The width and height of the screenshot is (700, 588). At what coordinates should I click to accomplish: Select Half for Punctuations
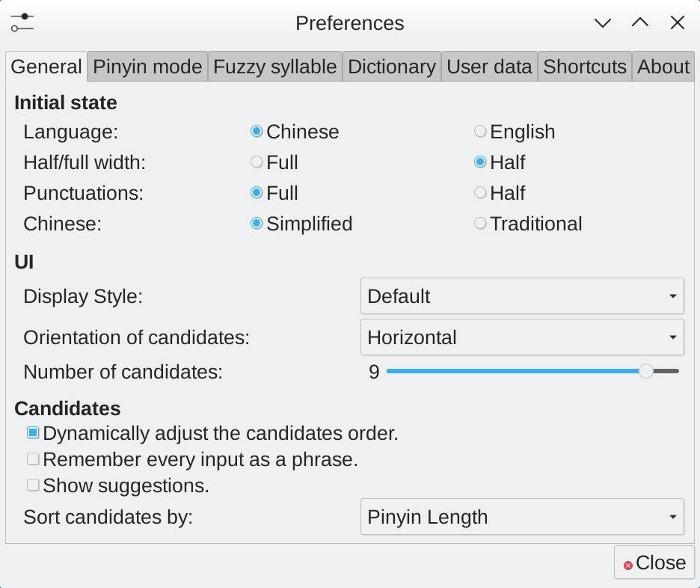point(479,192)
